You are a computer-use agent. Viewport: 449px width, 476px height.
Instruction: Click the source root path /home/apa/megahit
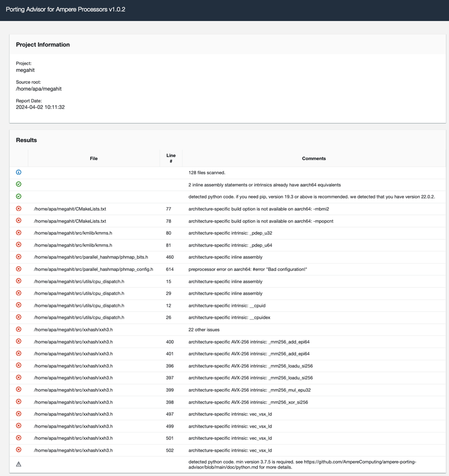pyautogui.click(x=39, y=89)
